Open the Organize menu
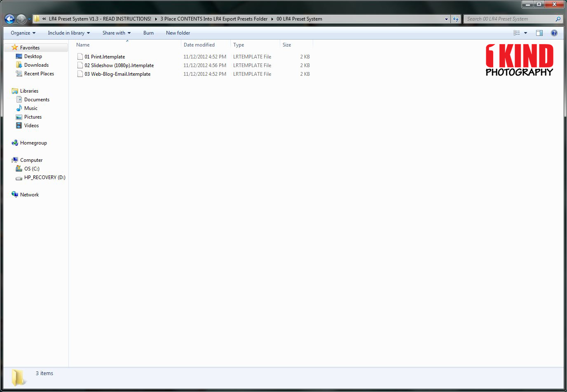567x392 pixels. click(23, 33)
